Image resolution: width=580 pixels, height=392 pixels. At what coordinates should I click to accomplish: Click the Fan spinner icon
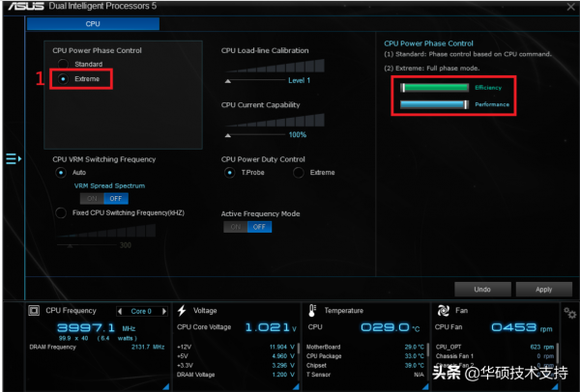pos(444,310)
